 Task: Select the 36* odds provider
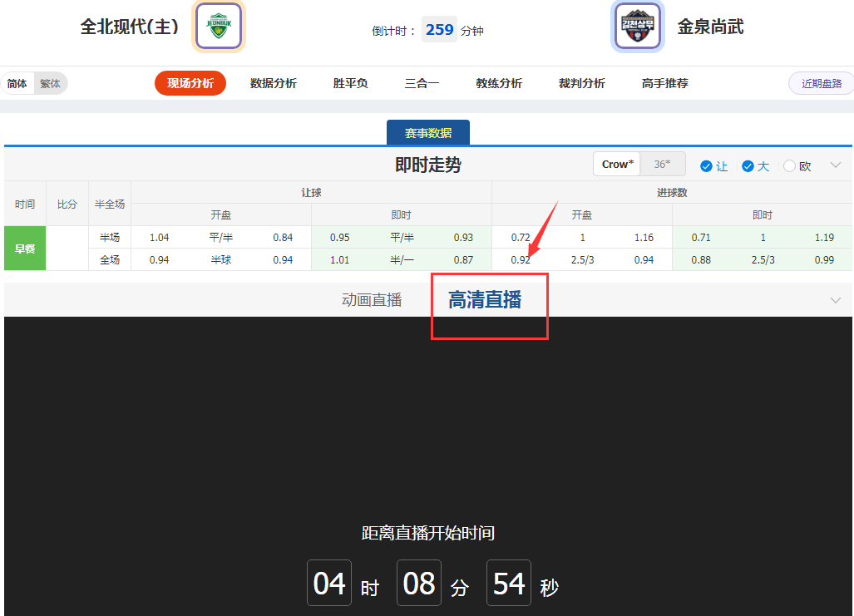(662, 164)
